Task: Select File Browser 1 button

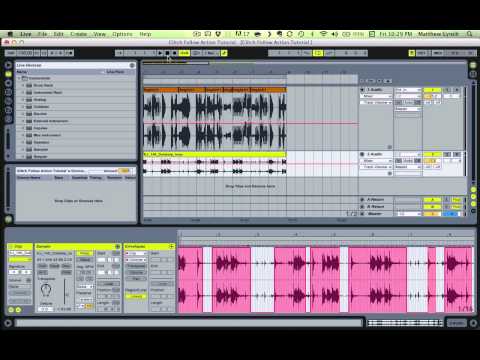Action: [x=9, y=92]
